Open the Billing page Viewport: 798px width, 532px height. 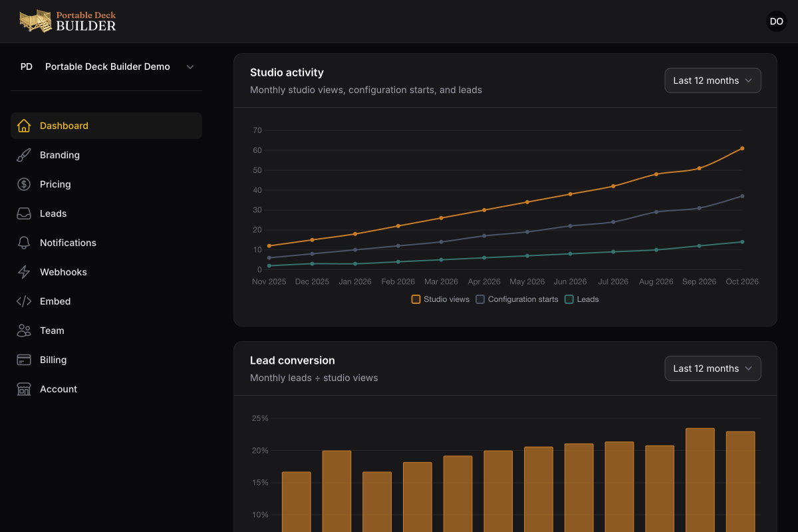click(106, 360)
